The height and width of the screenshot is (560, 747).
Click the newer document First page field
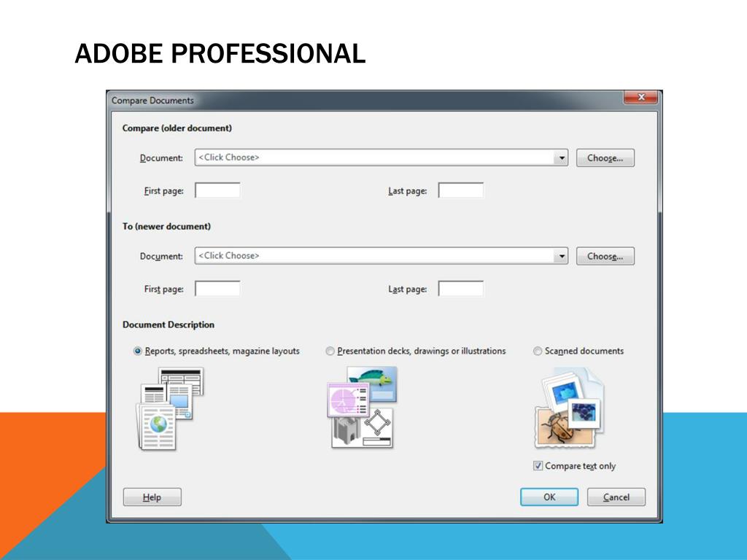point(217,289)
